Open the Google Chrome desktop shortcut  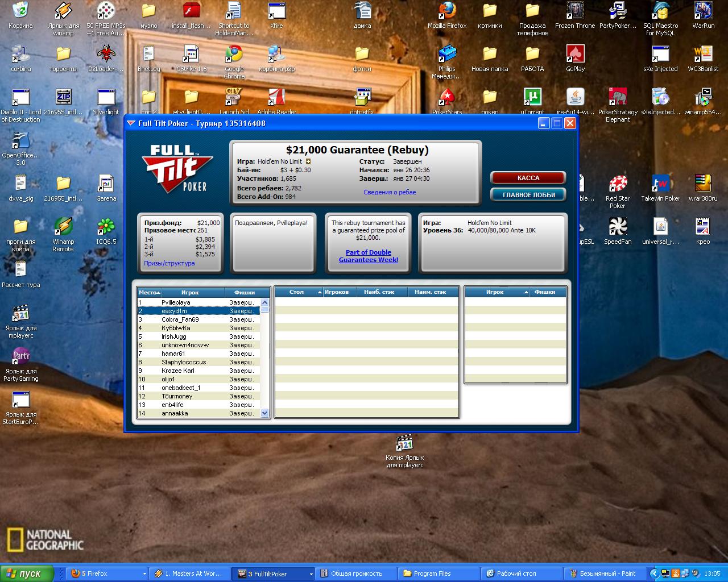(234, 55)
